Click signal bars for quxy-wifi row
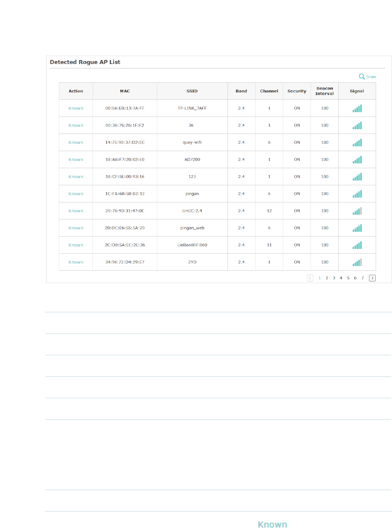The height and width of the screenshot is (532, 392). pos(357,142)
